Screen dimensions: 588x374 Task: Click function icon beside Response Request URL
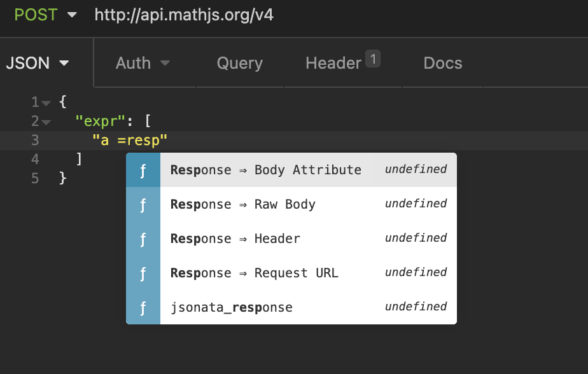tap(143, 273)
